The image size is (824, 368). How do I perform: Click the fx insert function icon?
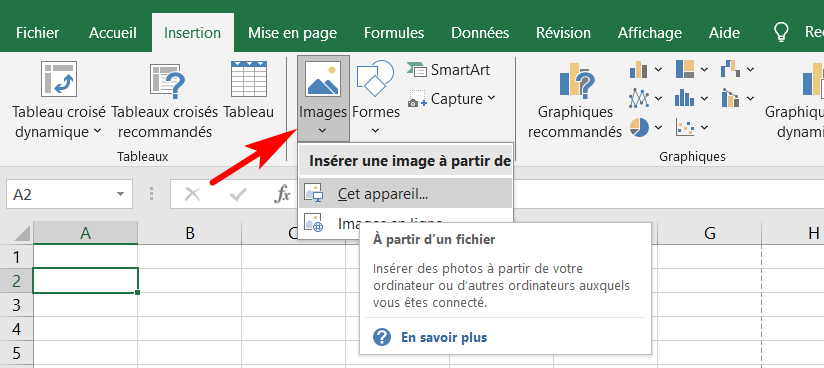283,195
